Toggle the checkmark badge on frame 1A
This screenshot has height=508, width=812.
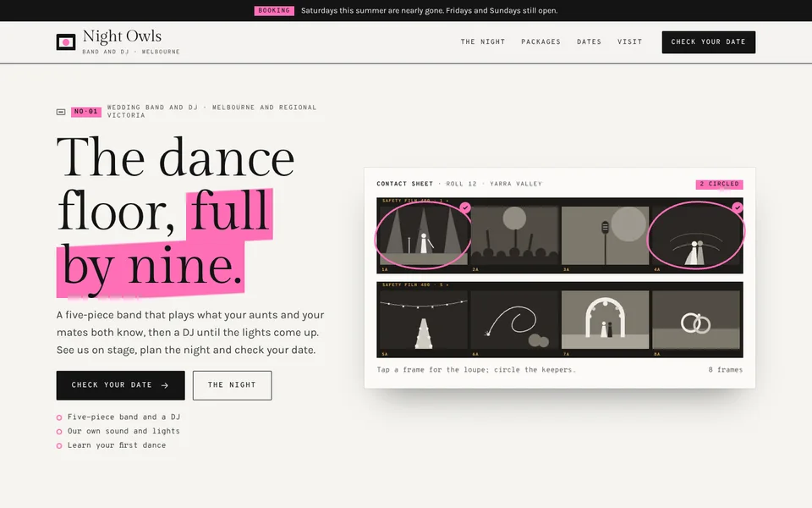coord(465,208)
